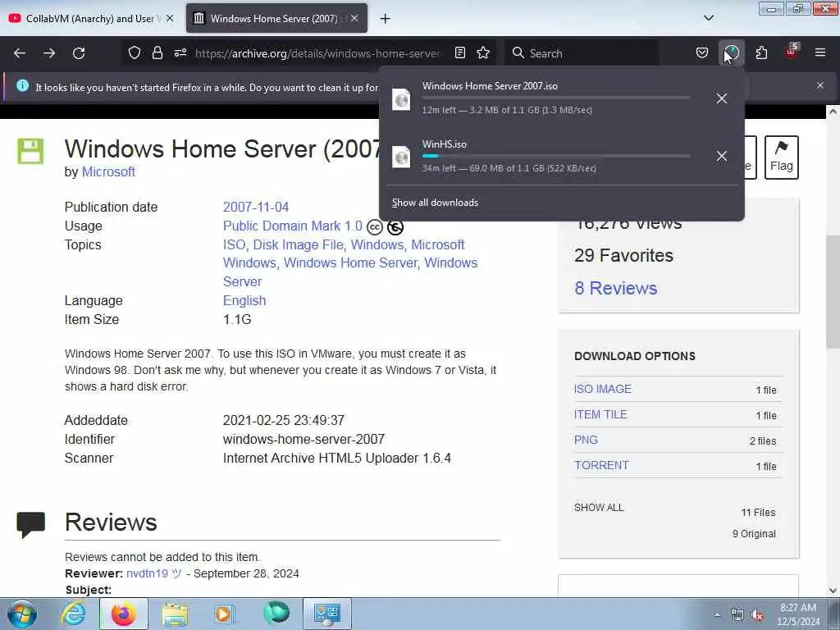Open the Firefox hamburger application menu
The image size is (840, 630).
[x=820, y=52]
